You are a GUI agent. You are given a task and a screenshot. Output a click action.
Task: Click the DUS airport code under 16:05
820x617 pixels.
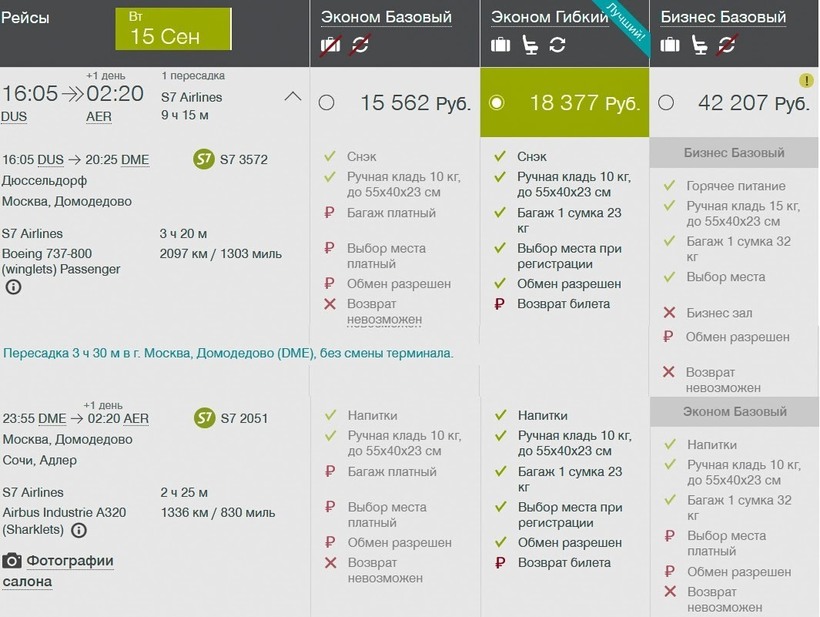point(14,117)
